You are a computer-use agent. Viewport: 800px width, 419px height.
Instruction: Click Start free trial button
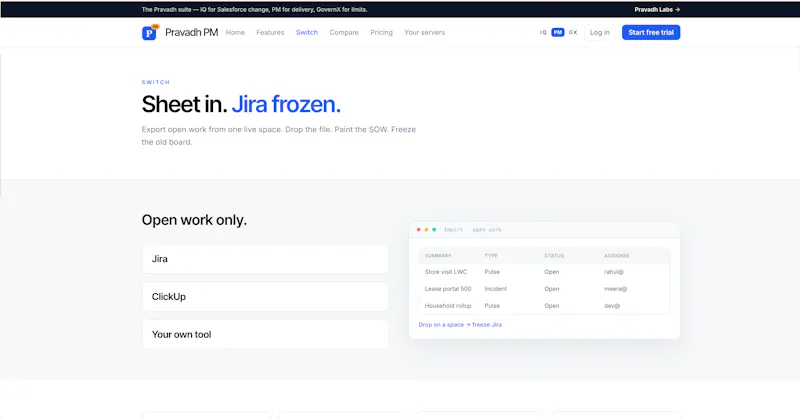click(651, 32)
